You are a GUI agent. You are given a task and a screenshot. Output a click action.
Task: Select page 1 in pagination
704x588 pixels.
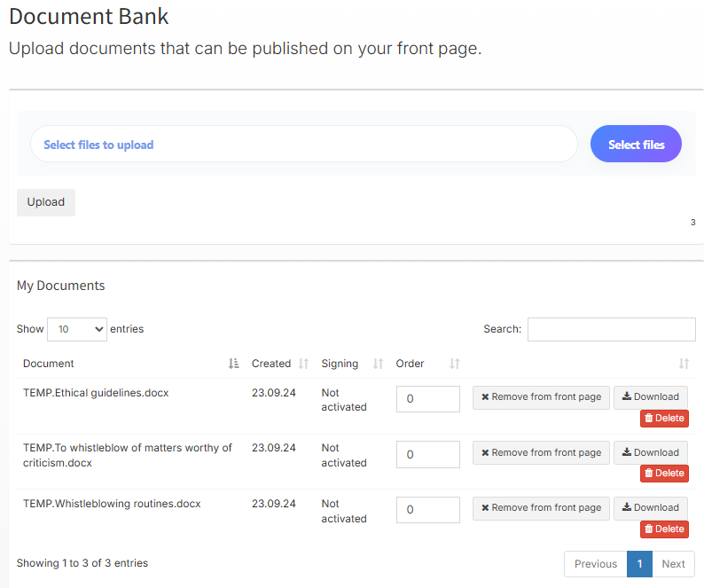[639, 564]
